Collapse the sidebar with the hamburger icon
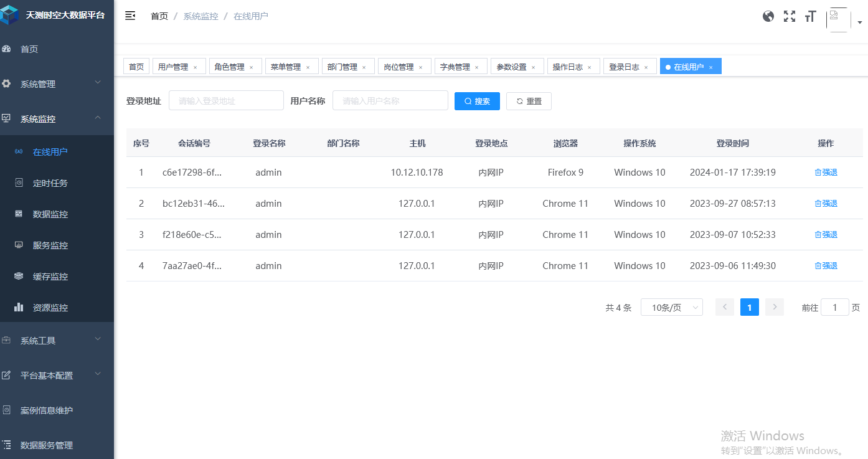 click(130, 16)
